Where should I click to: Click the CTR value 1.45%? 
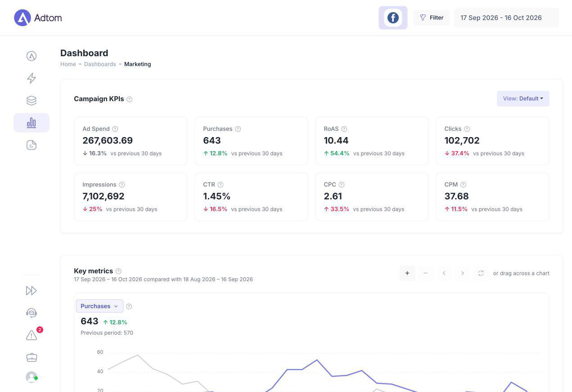217,196
